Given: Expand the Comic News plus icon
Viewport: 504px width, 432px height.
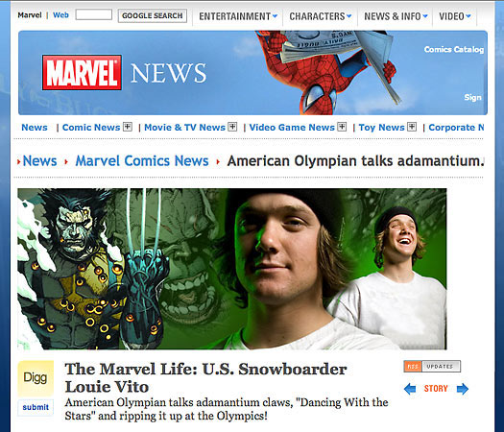Looking at the screenshot, I should tap(128, 127).
